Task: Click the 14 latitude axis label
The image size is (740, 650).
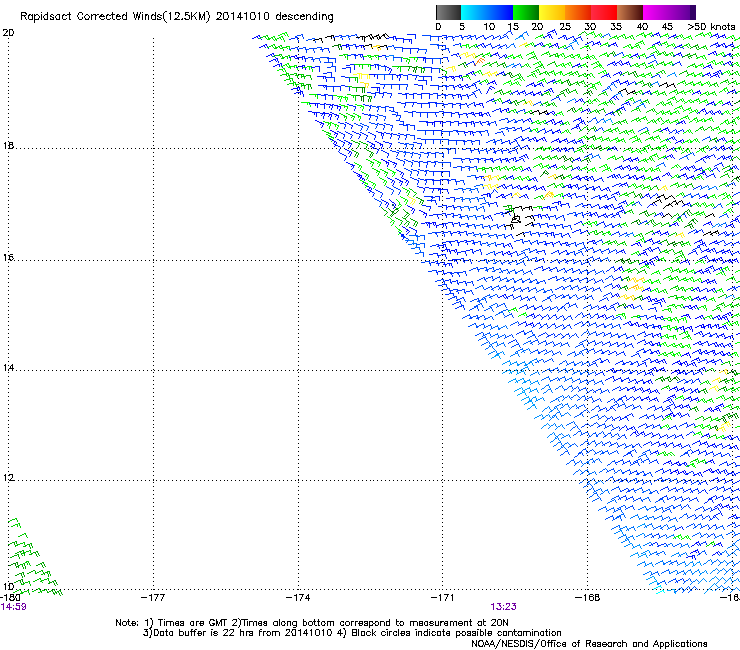Action: point(8,368)
